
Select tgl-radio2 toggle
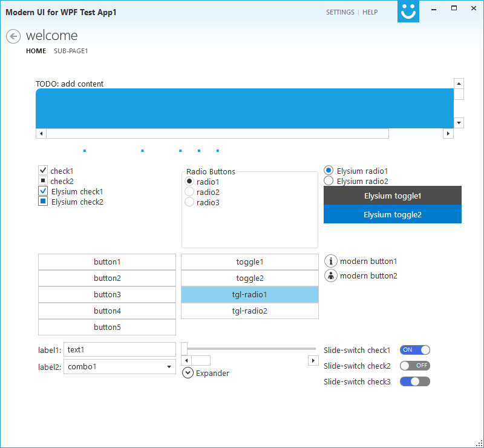tap(250, 311)
